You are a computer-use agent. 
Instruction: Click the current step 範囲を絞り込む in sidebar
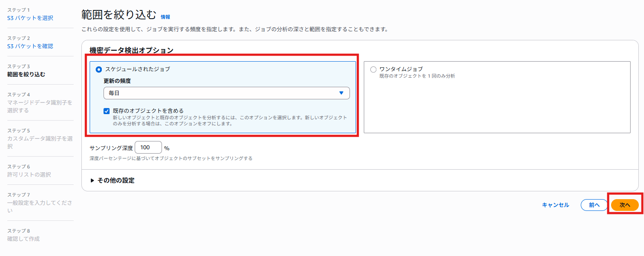point(26,74)
